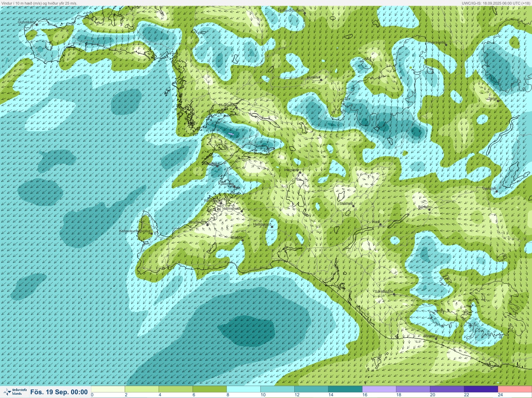532x398 pixels.
Task: Click the Hvanneyri station label
Action: pyautogui.click(x=228, y=105)
